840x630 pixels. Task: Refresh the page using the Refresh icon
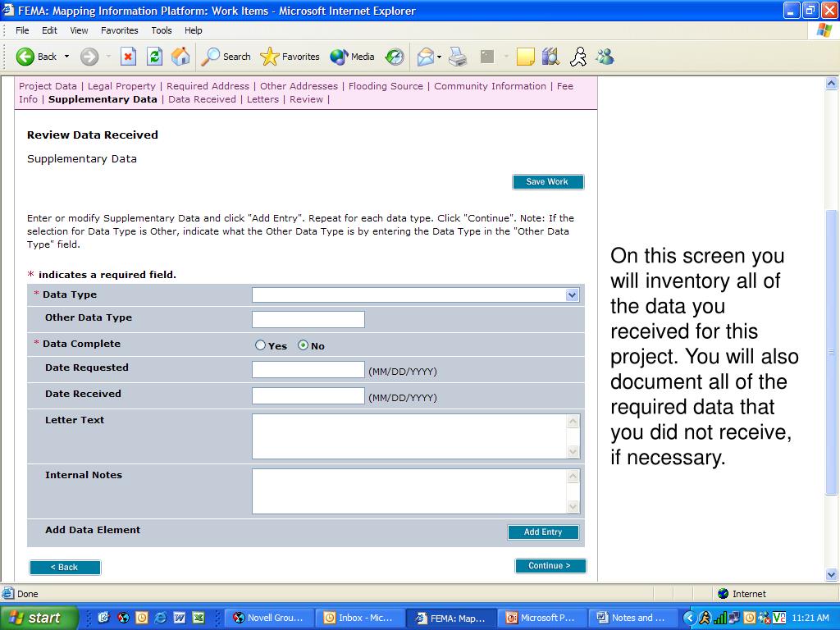pos(154,57)
